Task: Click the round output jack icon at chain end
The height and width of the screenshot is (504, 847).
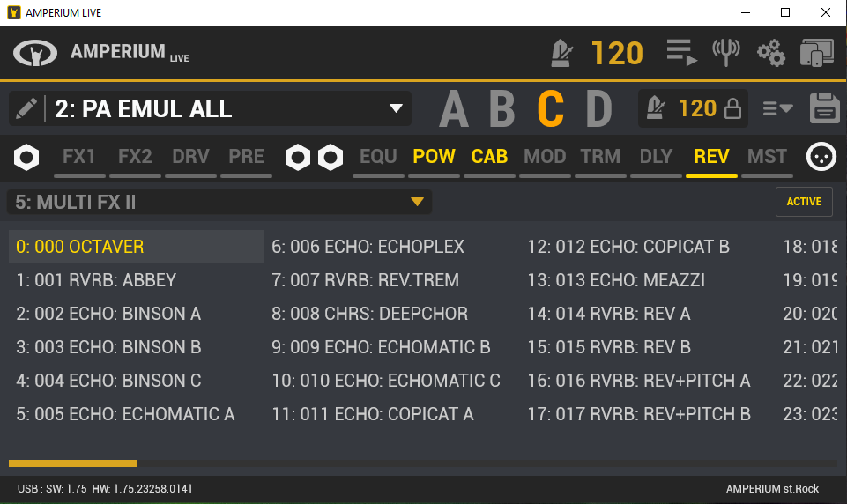Action: pos(821,157)
